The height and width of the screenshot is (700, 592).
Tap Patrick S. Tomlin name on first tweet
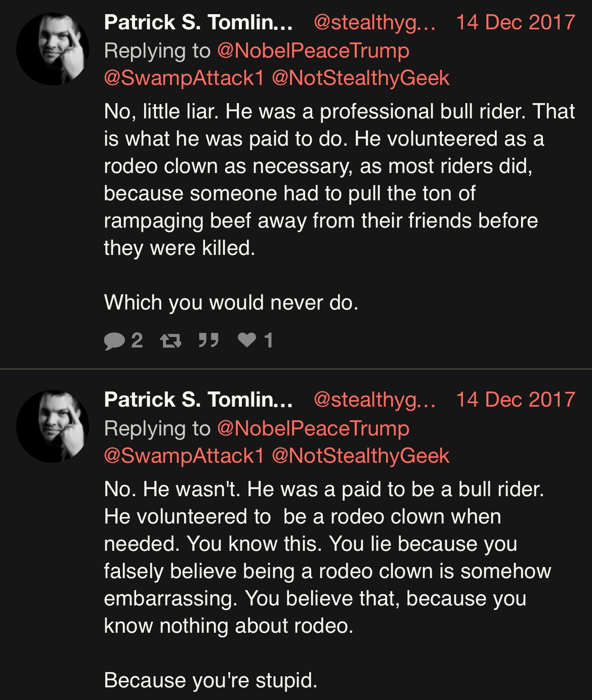pyautogui.click(x=198, y=22)
